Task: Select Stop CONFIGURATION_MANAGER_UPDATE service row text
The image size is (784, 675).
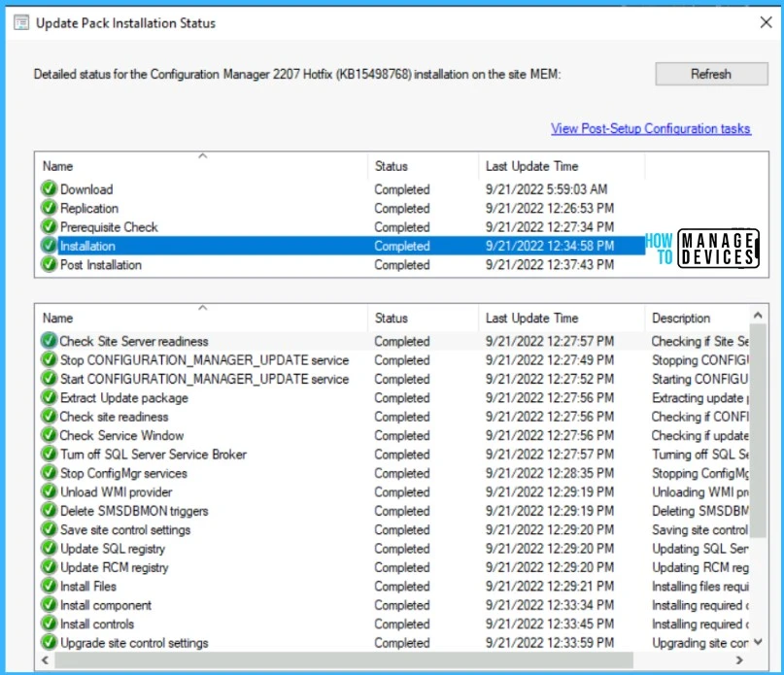Action: 204,360
